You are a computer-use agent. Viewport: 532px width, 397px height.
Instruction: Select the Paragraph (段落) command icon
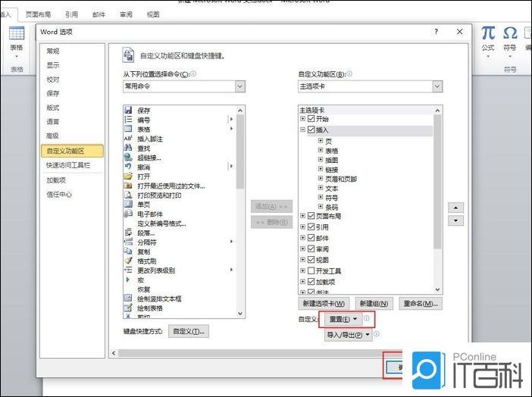(x=128, y=233)
